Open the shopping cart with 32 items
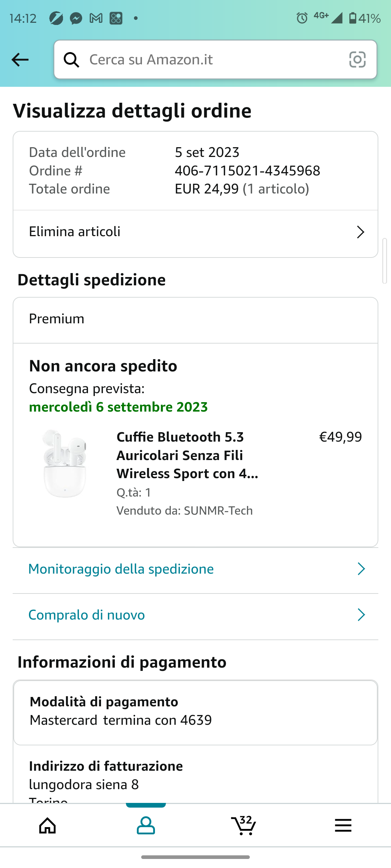 244,826
